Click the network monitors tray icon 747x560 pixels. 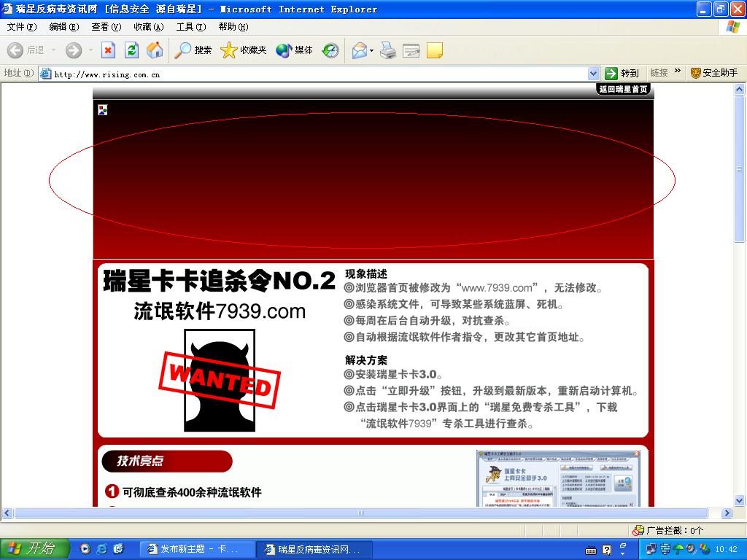[651, 549]
